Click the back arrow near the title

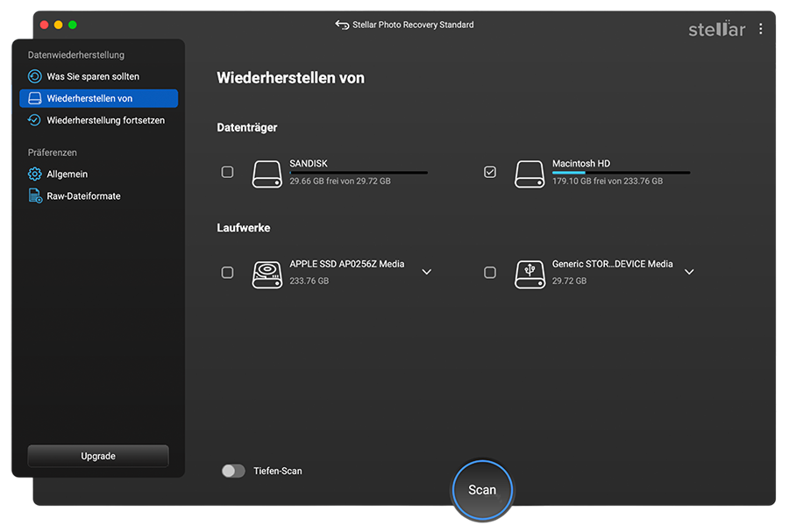tap(341, 25)
